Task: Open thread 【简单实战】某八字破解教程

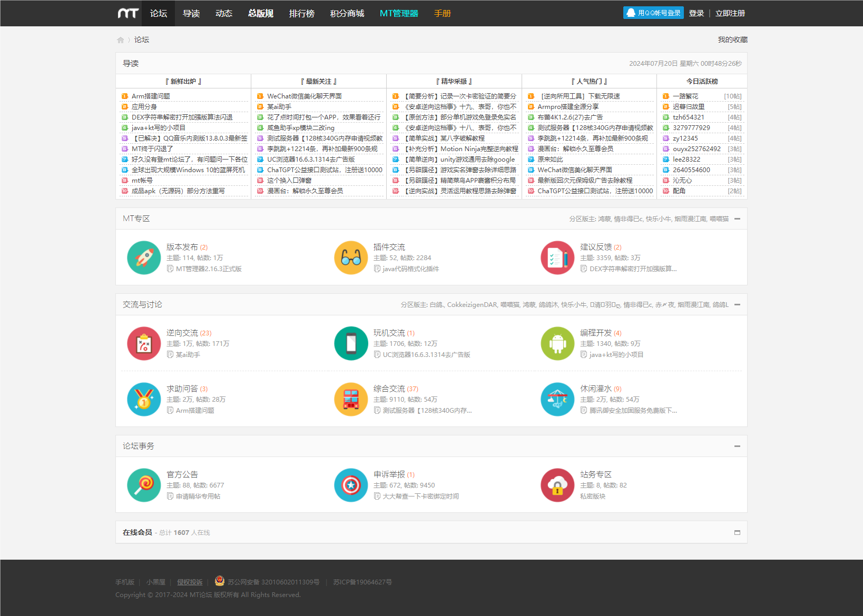Action: pyautogui.click(x=444, y=138)
